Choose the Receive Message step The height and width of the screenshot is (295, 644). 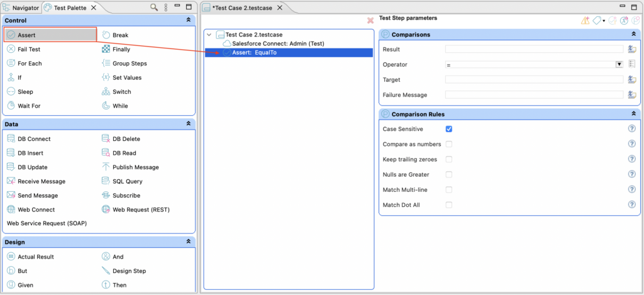point(36,181)
